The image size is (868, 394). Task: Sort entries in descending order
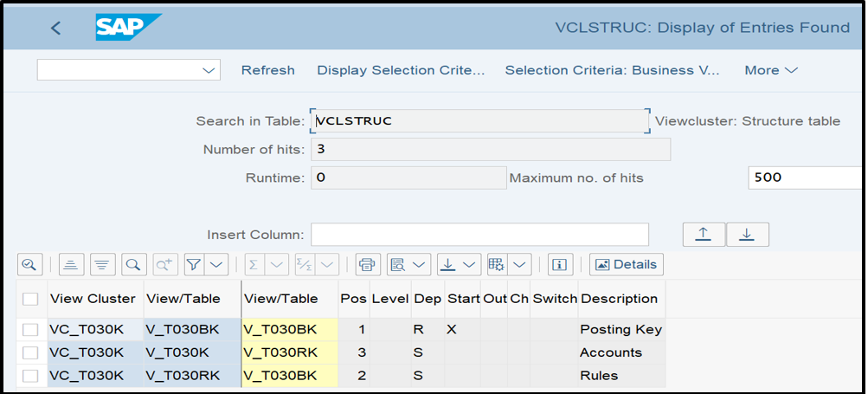[x=102, y=265]
